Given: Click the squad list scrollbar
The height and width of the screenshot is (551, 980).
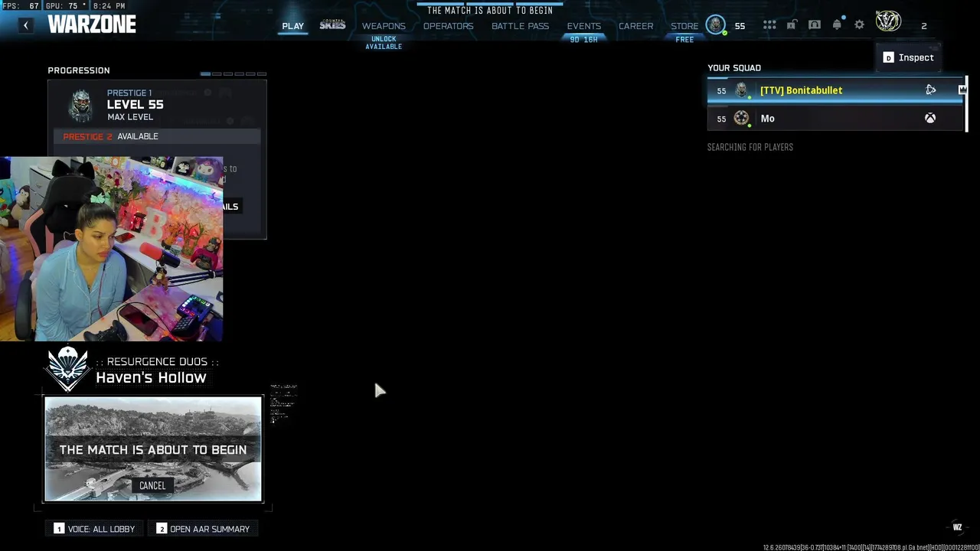Looking at the screenshot, I should [966, 104].
